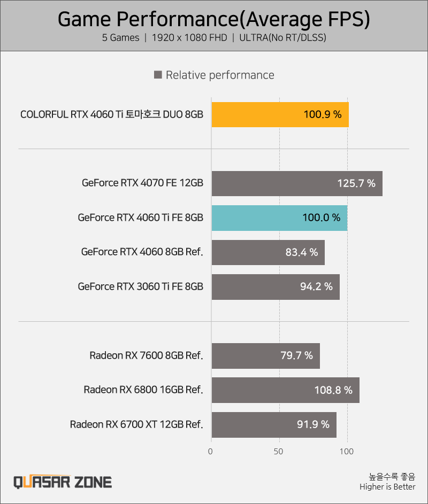Click the Game Performance(Average FPS) title
428x504 pixels.
tap(214, 19)
